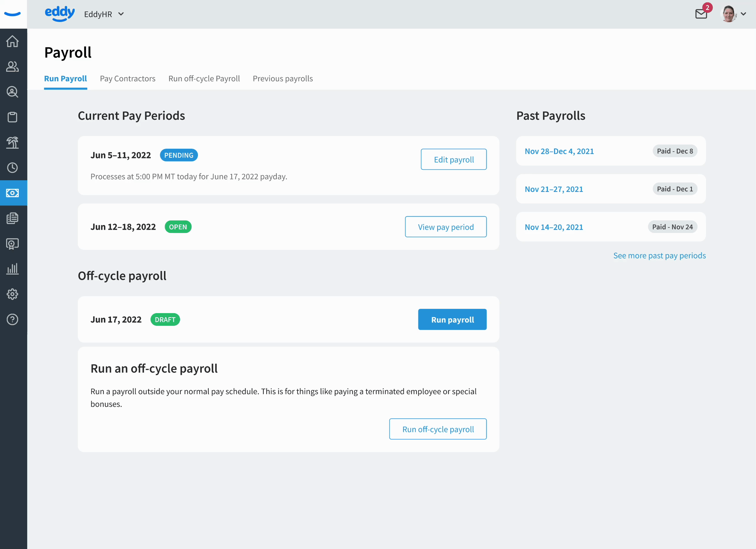Expand the EddyHR company dropdown

tap(104, 14)
